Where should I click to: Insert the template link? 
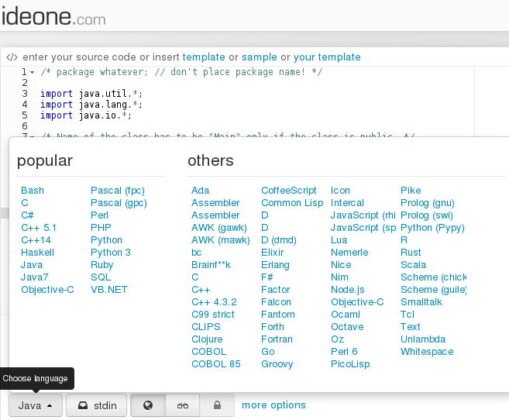(x=204, y=57)
